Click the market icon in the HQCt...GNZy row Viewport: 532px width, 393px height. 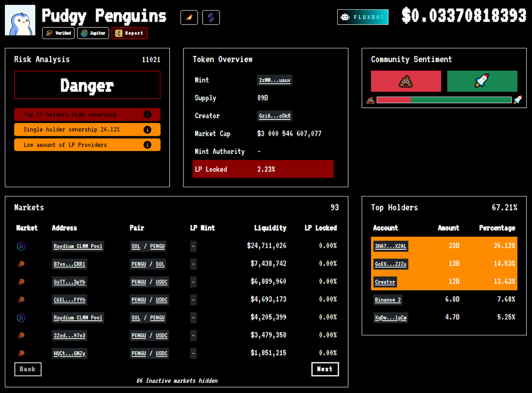tap(21, 354)
